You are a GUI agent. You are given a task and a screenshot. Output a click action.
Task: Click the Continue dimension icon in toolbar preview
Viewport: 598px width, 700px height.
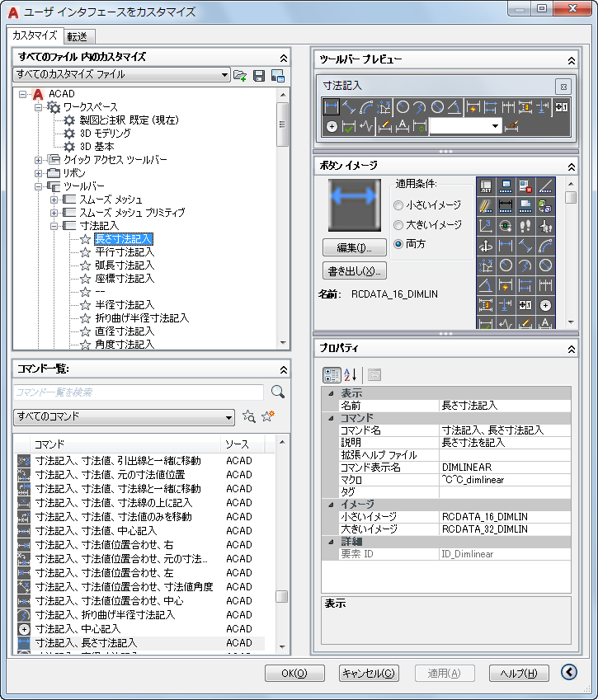(x=508, y=107)
